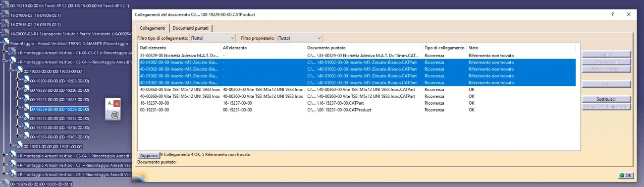644x187 pixels.
Task: Select the 35-00329-00 Etichetta Adesiva link row
Action: (357, 56)
